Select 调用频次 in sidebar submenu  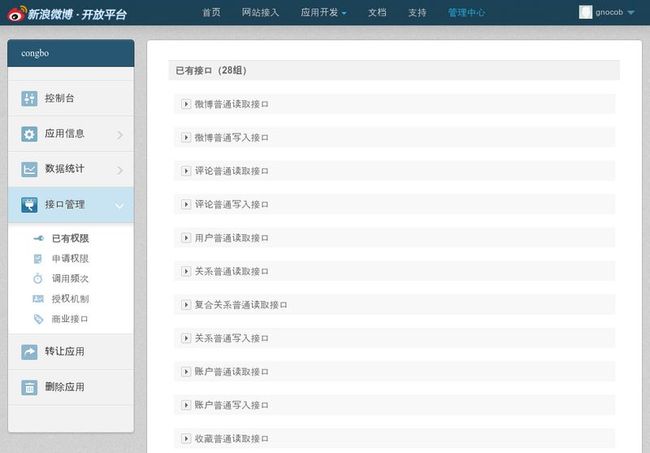(70, 279)
